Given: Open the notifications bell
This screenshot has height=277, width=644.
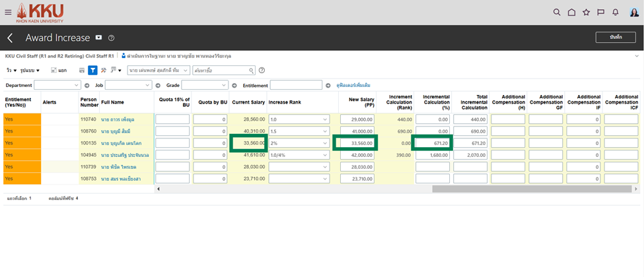Looking at the screenshot, I should point(616,12).
